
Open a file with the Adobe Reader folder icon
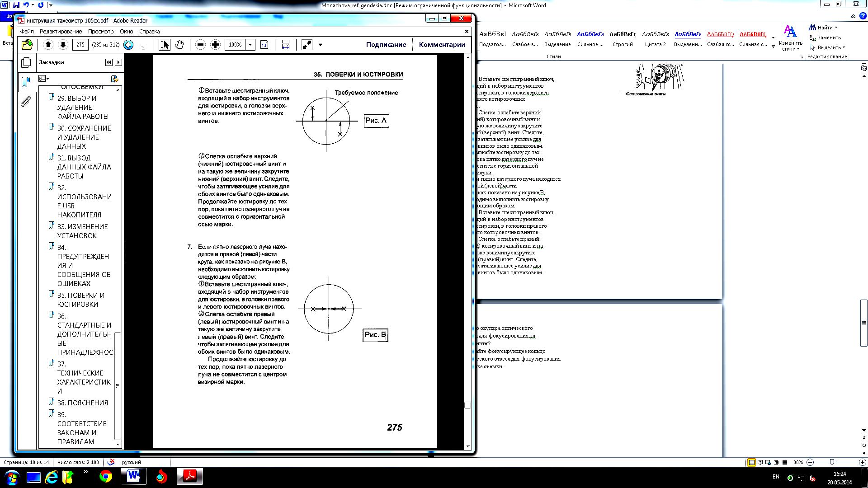point(27,44)
